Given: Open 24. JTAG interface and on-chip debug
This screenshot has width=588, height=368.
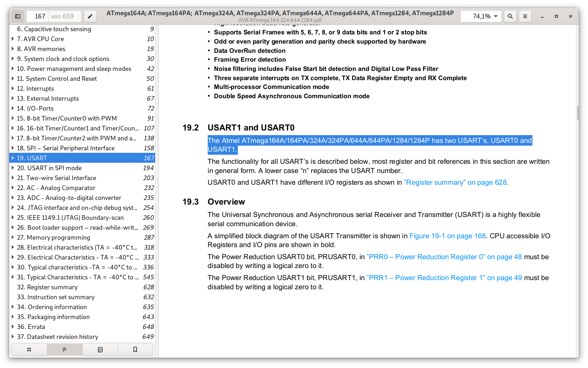Looking at the screenshot, I should (82, 208).
